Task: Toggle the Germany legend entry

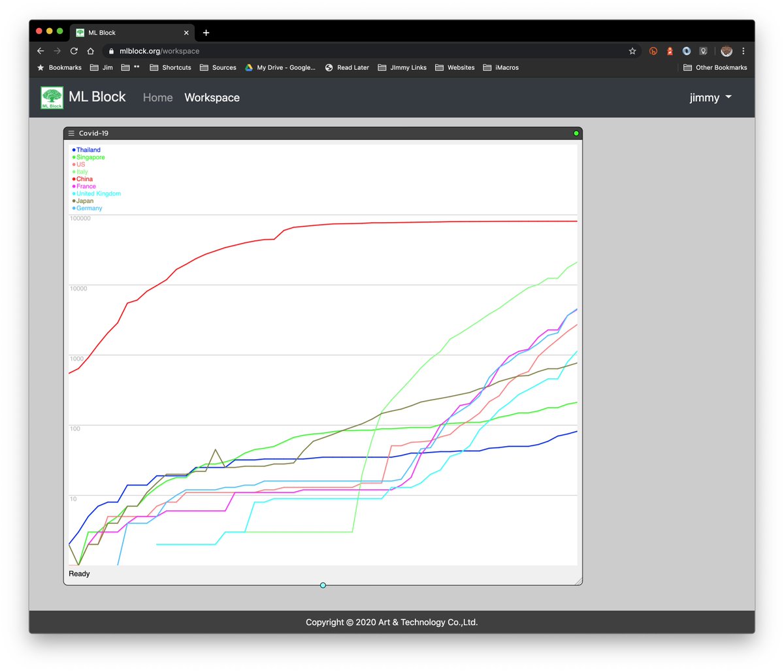Action: tap(87, 208)
